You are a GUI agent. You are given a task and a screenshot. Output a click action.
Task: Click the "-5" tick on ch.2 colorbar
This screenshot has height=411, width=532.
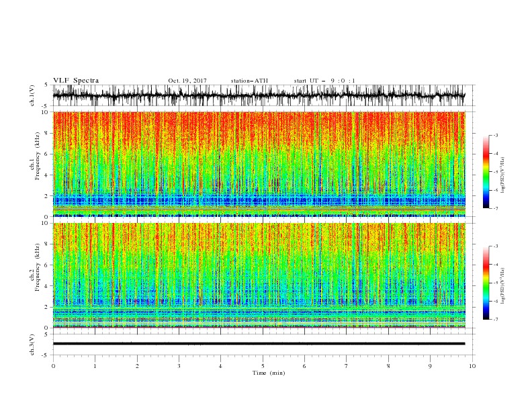pos(495,283)
